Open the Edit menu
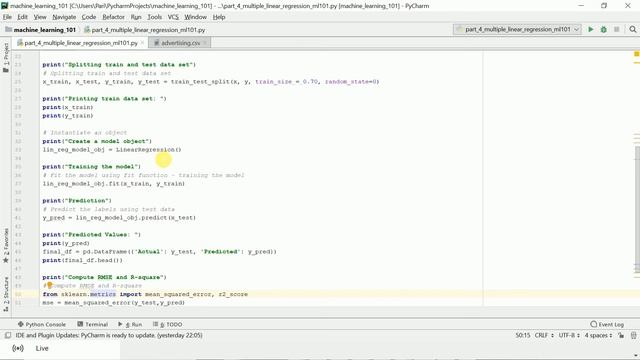The width and height of the screenshot is (640, 360). [x=22, y=17]
